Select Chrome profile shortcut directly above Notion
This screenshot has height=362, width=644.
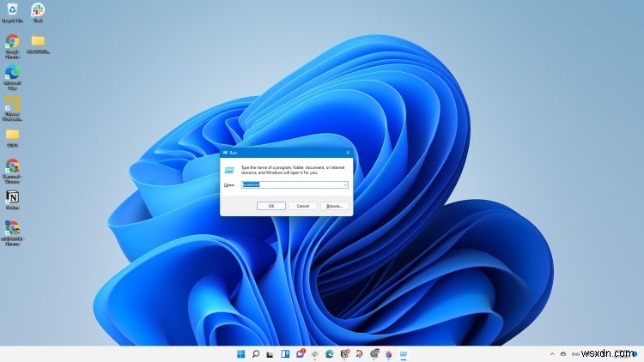click(12, 171)
